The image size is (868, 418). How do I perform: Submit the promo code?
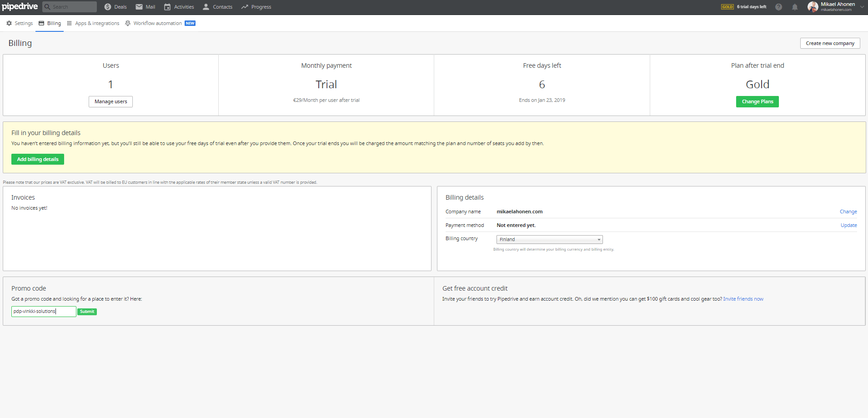pyautogui.click(x=87, y=312)
